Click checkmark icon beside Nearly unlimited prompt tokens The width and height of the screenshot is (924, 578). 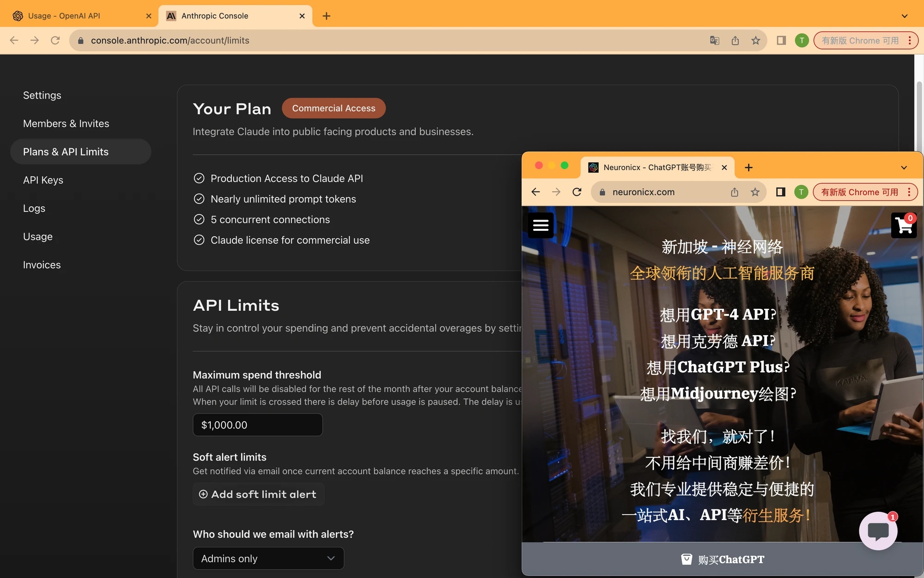point(199,199)
